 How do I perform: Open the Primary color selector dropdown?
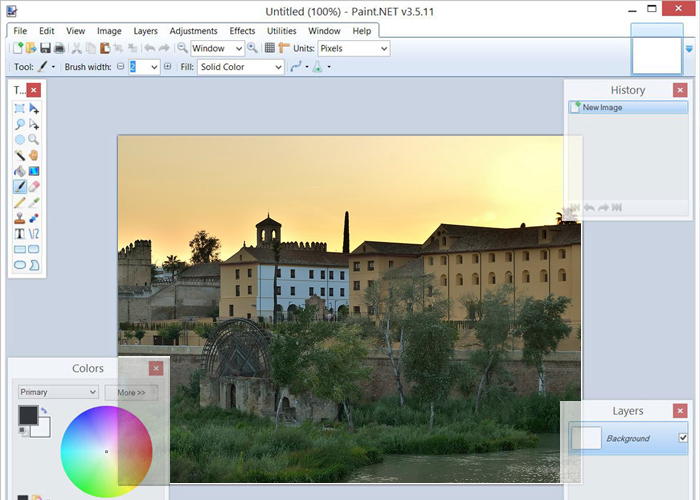pyautogui.click(x=58, y=392)
